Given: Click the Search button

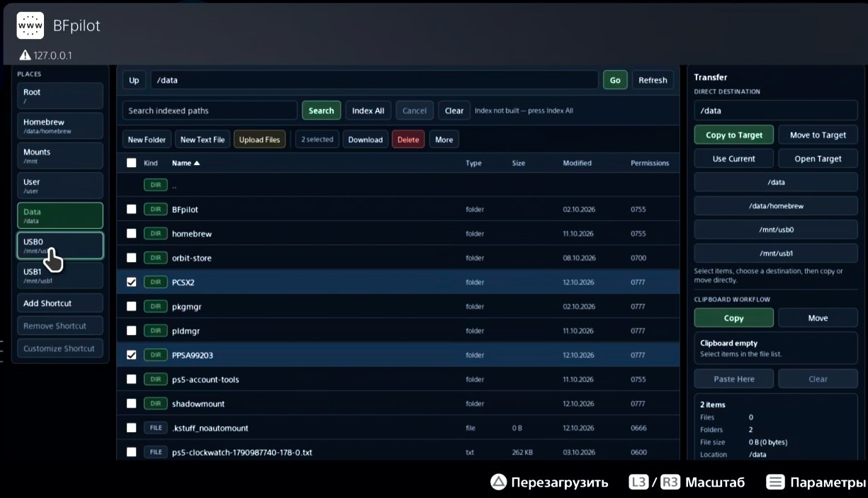Looking at the screenshot, I should tap(321, 111).
